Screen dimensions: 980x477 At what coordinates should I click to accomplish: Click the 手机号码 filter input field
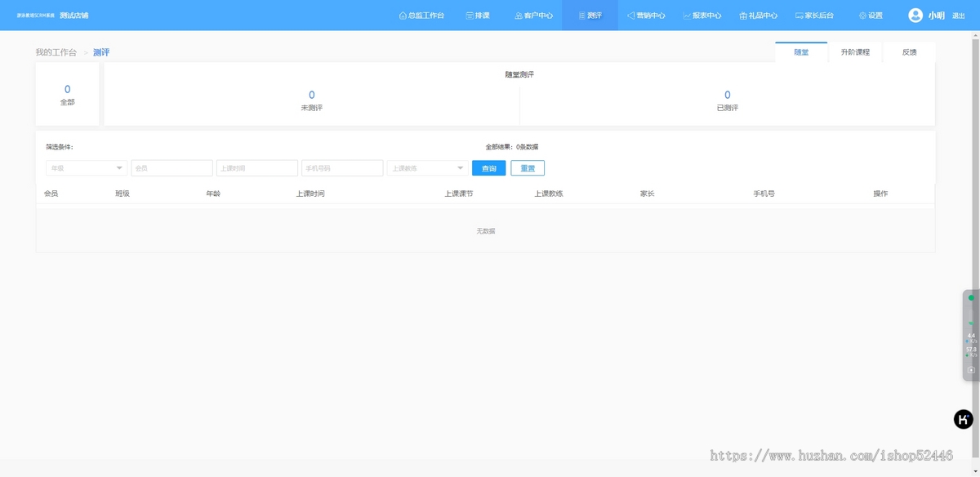[x=342, y=168]
